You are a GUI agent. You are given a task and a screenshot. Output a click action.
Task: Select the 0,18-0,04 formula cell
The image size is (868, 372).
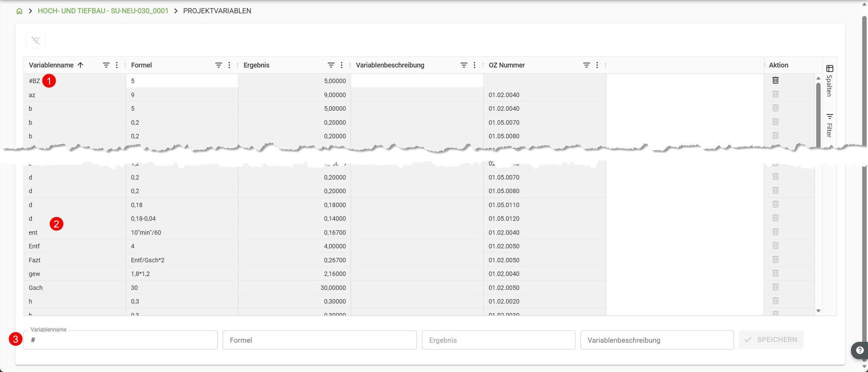[182, 218]
